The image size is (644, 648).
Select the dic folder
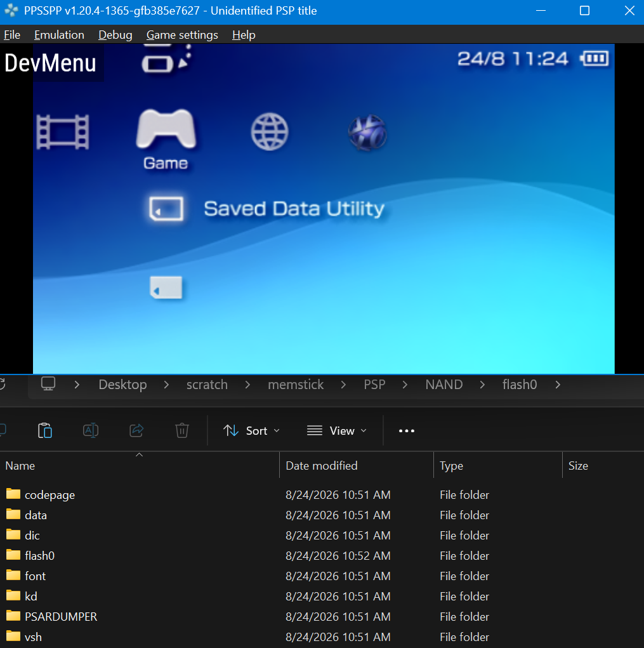point(322,535)
